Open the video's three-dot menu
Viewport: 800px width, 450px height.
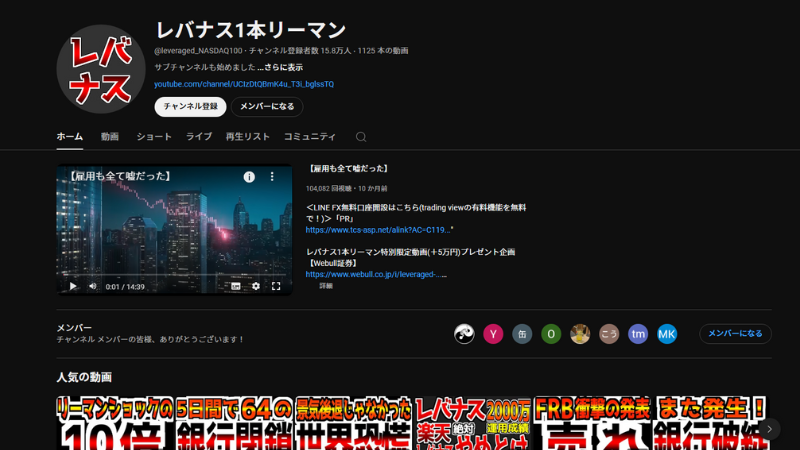click(272, 177)
